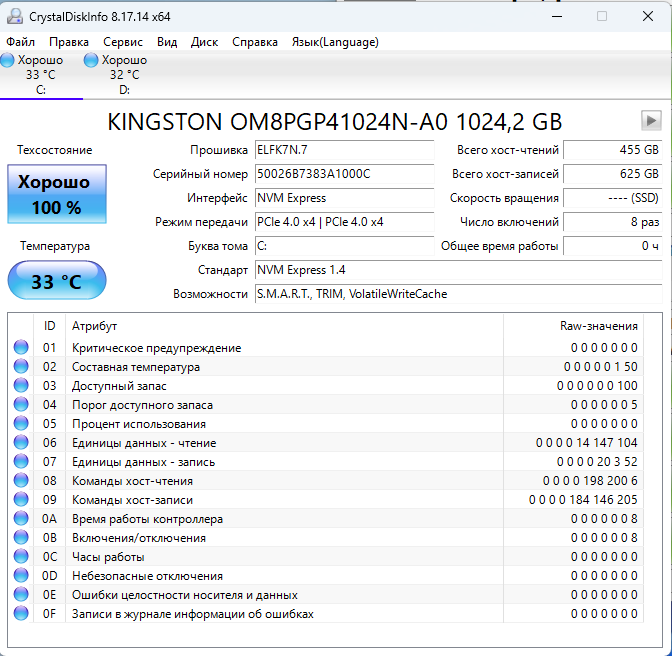Switch to the D: drive tab
This screenshot has height=656, width=672.
(x=124, y=75)
